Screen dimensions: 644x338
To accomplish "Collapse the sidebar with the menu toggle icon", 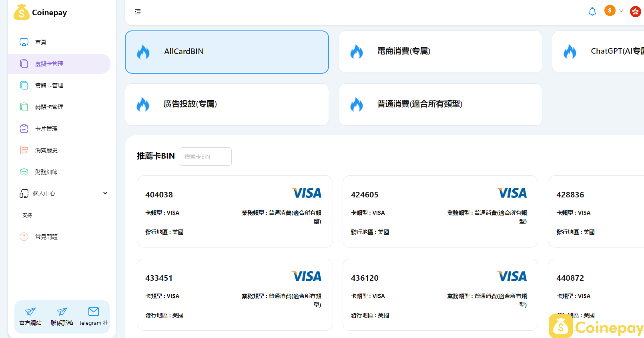I will click(138, 12).
